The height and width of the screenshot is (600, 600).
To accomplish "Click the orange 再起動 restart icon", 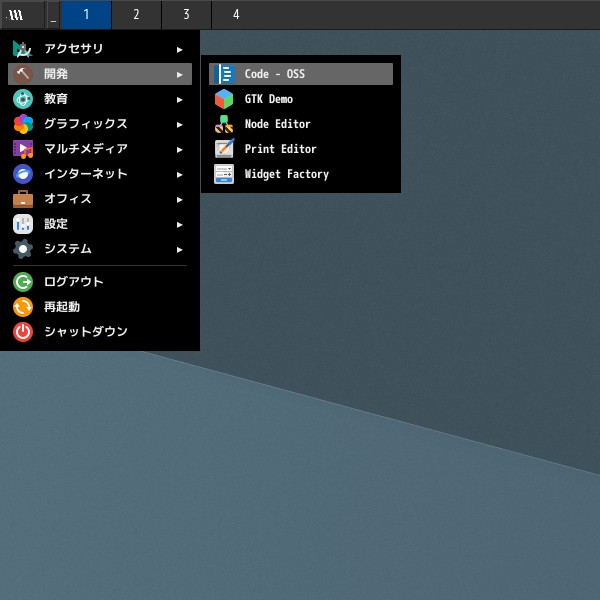I will coord(23,307).
